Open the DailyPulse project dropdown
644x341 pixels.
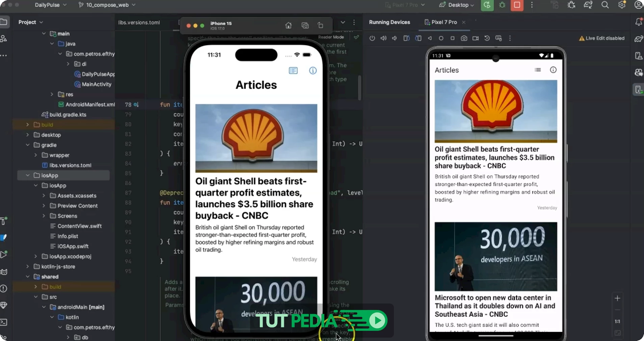(51, 5)
